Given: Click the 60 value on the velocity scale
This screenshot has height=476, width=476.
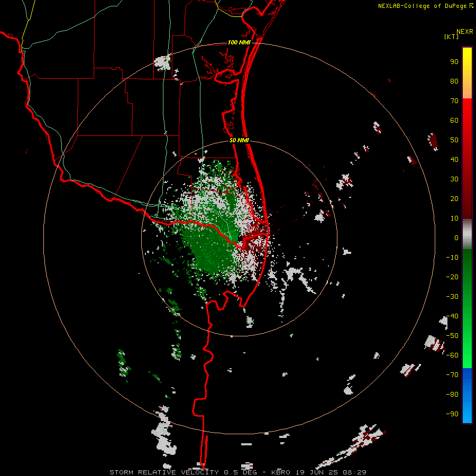Looking at the screenshot, I should pyautogui.click(x=454, y=121).
